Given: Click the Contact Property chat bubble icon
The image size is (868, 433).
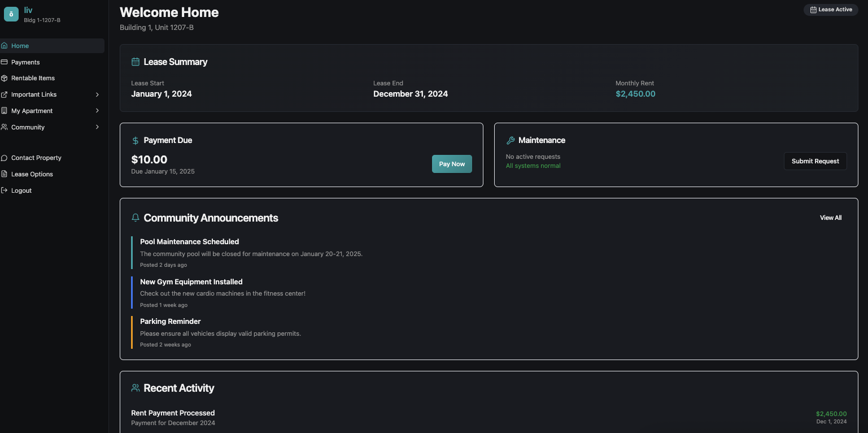Looking at the screenshot, I should [5, 158].
